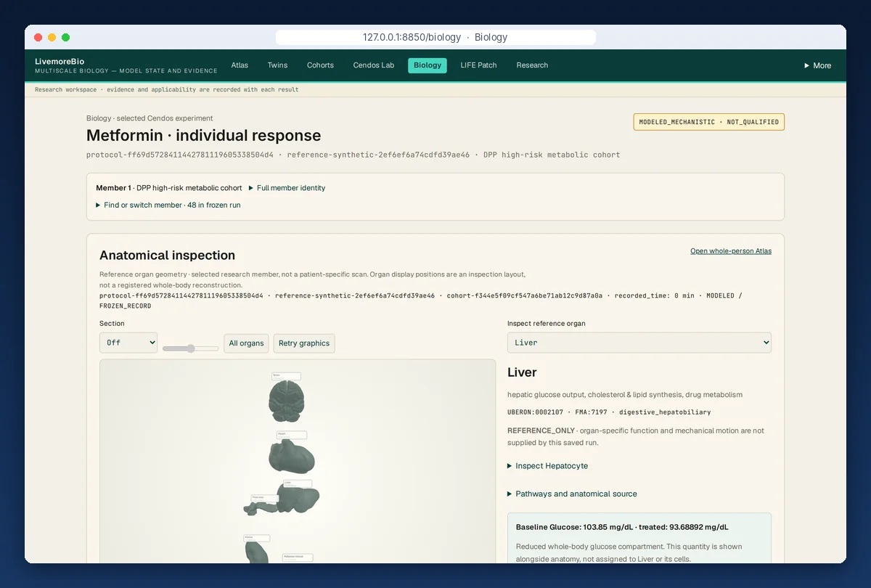Click the Anatomical inspection heading
This screenshot has height=588, width=871.
pos(167,256)
